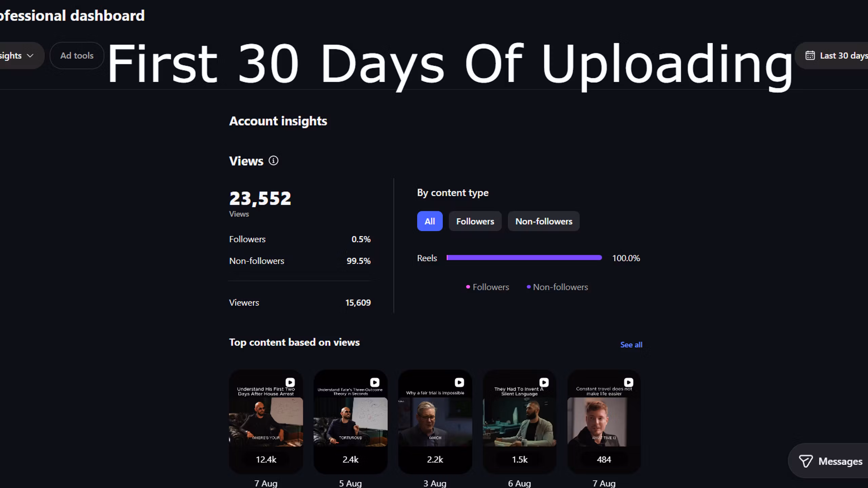Open the 'First Two Days After House Arrest' reel
The width and height of the screenshot is (868, 488).
tap(266, 422)
